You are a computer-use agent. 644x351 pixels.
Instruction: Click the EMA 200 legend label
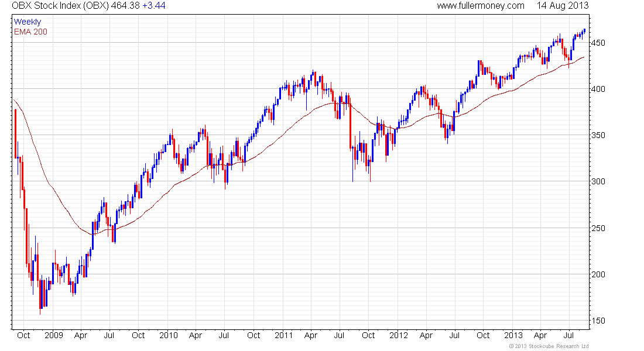pos(31,32)
